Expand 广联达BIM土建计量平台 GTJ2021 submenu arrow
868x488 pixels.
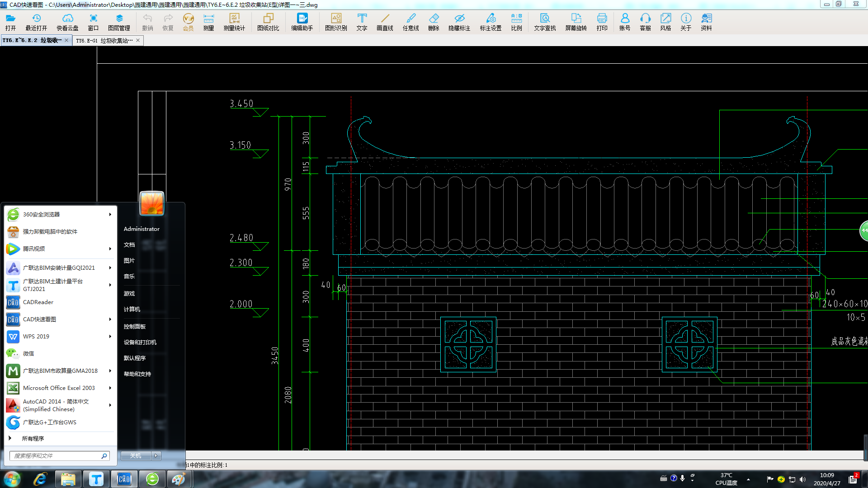110,285
